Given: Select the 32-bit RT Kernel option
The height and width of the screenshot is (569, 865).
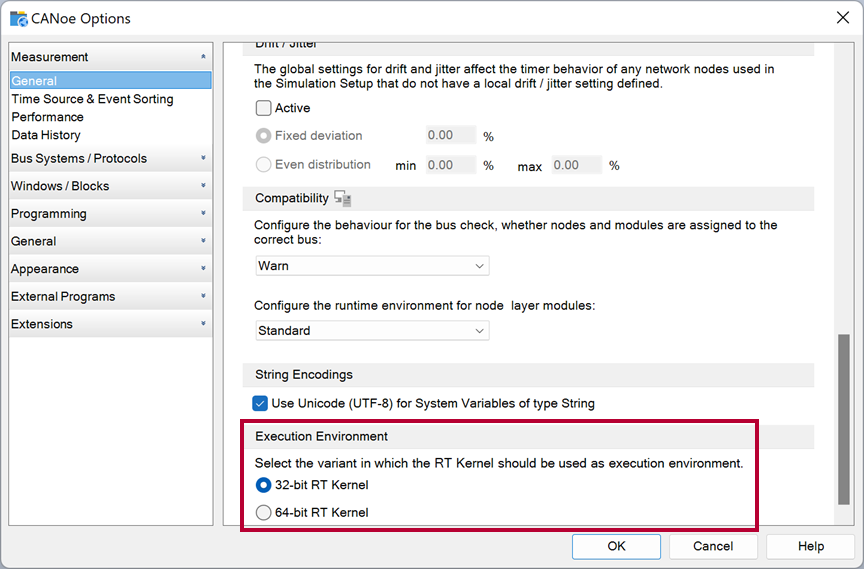Looking at the screenshot, I should [263, 485].
